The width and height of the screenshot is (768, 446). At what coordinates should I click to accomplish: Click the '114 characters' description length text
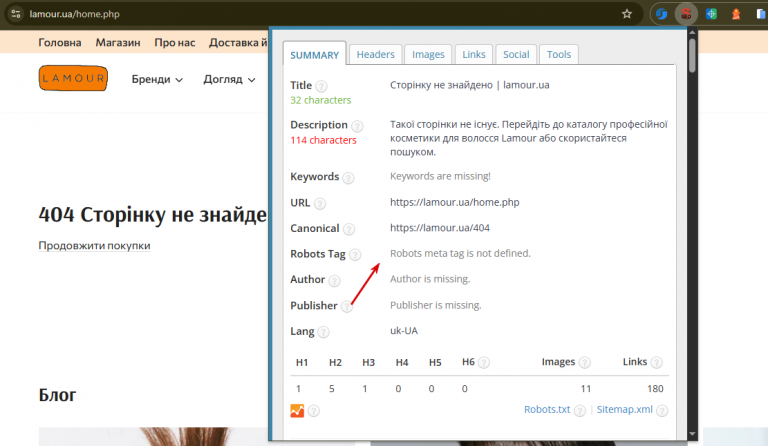pos(323,140)
